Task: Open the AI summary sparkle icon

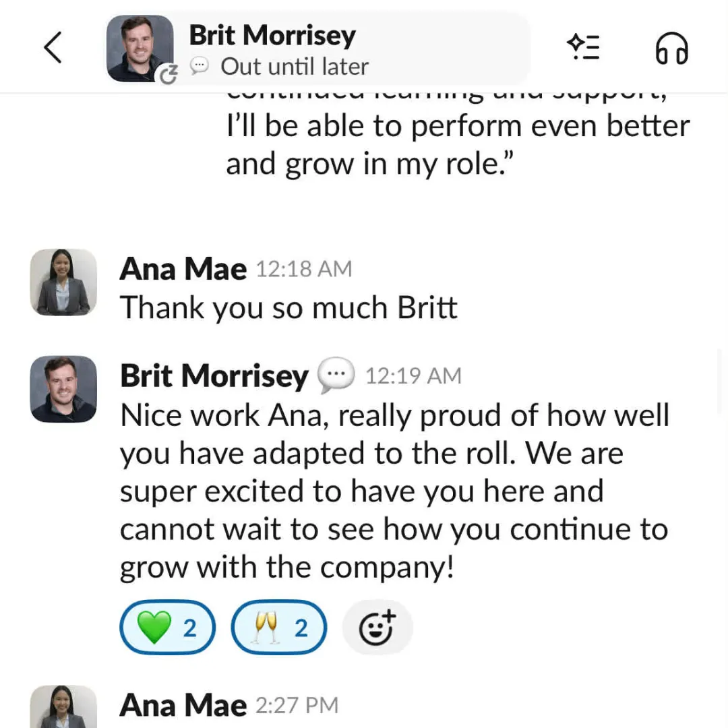Action: click(x=584, y=47)
